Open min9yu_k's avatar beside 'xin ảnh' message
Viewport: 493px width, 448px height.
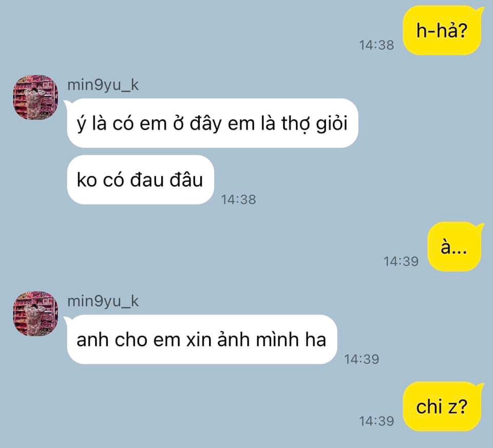point(35,314)
